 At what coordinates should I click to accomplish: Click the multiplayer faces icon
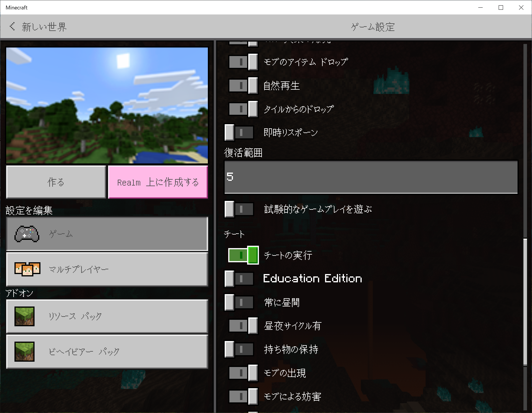(27, 269)
